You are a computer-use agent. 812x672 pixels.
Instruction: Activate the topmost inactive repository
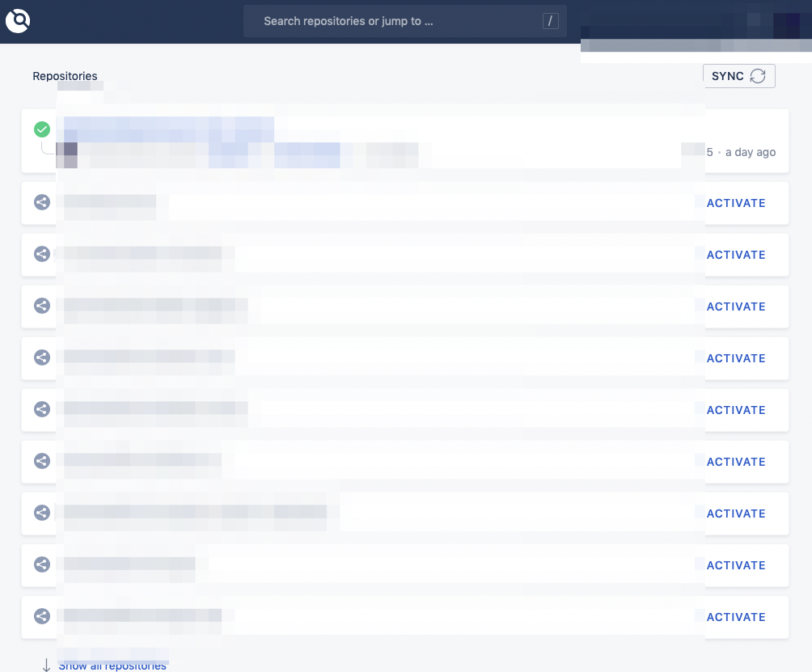pyautogui.click(x=735, y=203)
